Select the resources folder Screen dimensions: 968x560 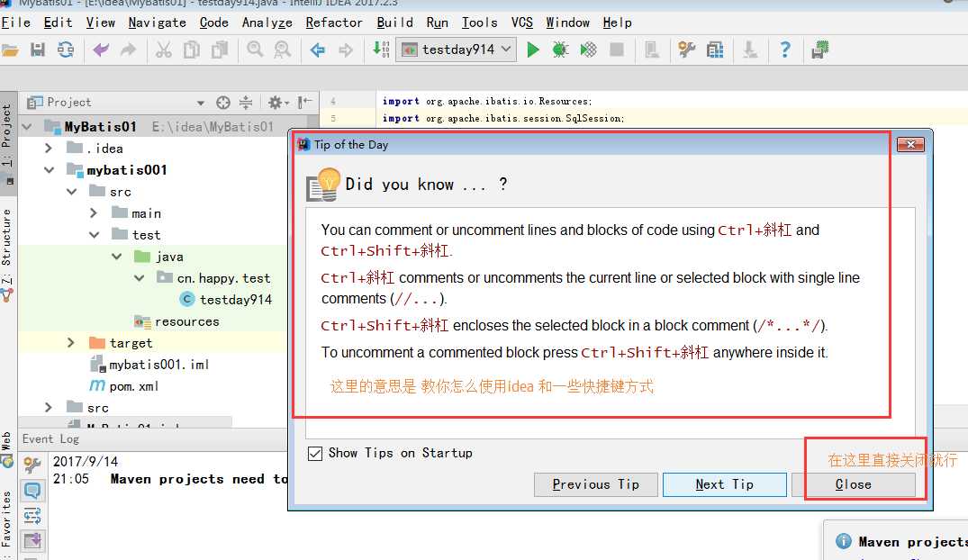[176, 321]
